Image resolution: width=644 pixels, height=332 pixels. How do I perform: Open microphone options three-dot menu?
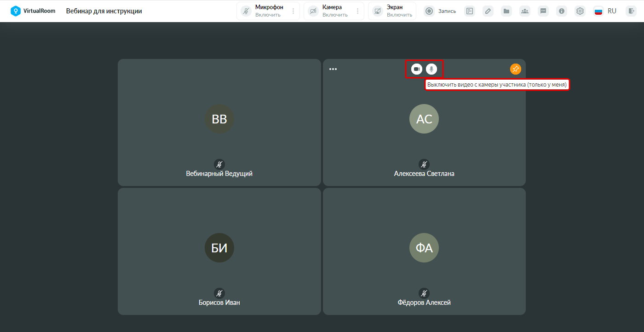(x=293, y=11)
